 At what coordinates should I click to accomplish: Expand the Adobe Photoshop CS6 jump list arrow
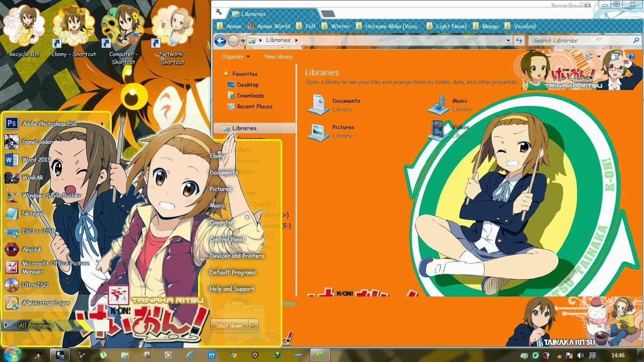[102, 124]
